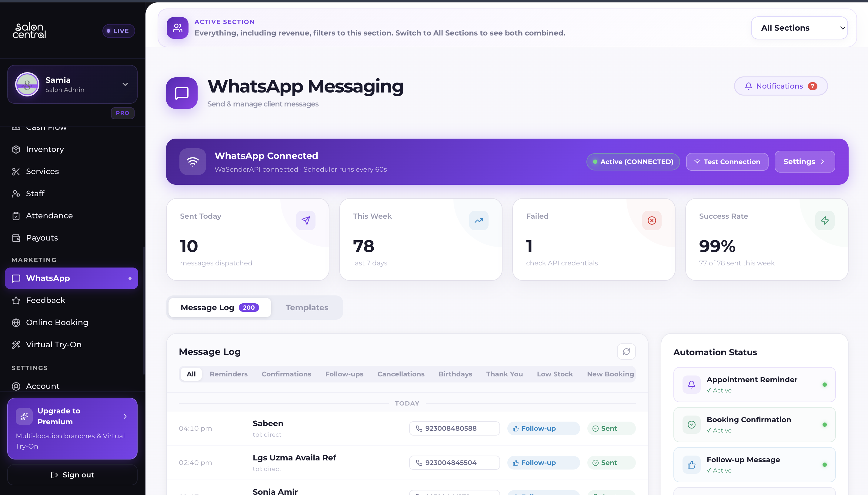The width and height of the screenshot is (868, 495).
Task: Toggle Booking Confirmation active status dot
Action: (825, 425)
